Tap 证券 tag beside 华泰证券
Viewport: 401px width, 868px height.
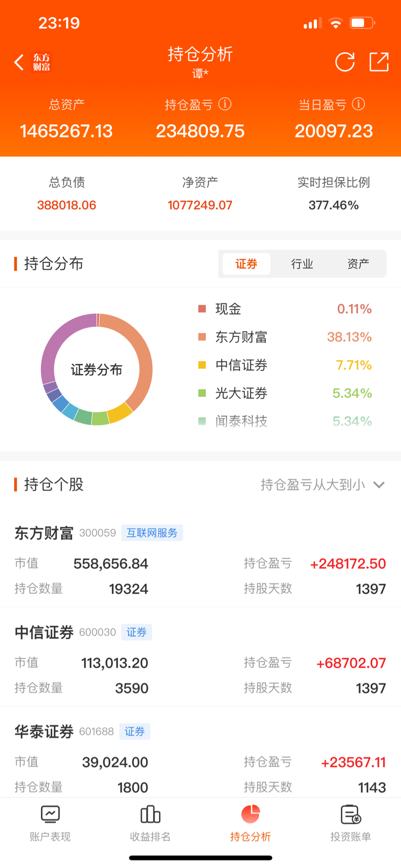click(x=135, y=731)
